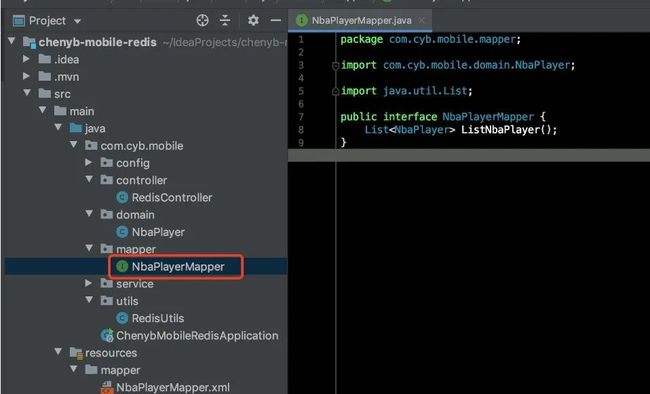
Task: Select the NbaPlayer class icon
Action: pos(122,232)
